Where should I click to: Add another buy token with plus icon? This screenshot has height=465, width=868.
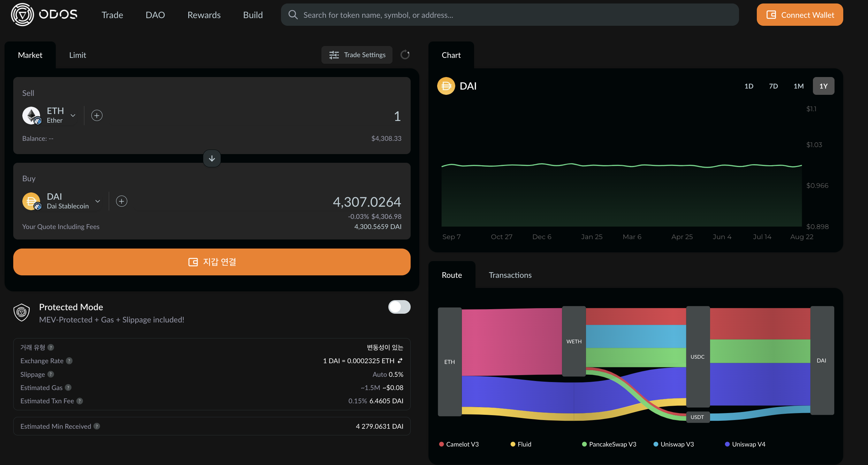[122, 201]
